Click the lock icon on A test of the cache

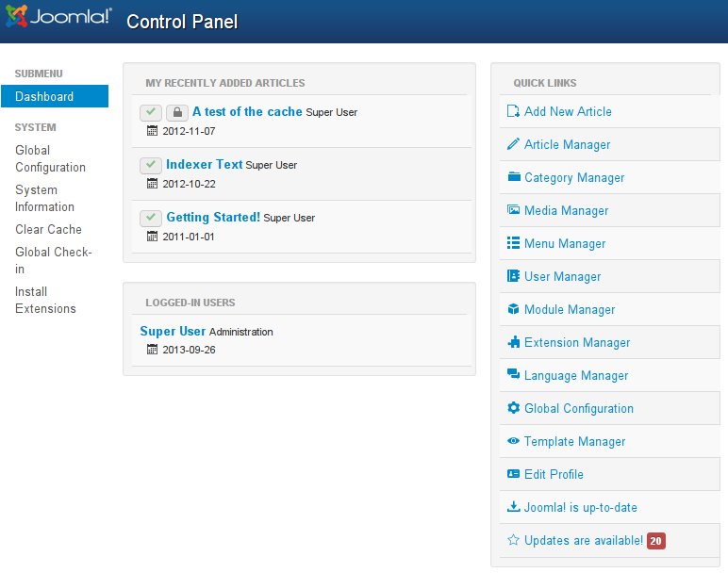pos(177,112)
